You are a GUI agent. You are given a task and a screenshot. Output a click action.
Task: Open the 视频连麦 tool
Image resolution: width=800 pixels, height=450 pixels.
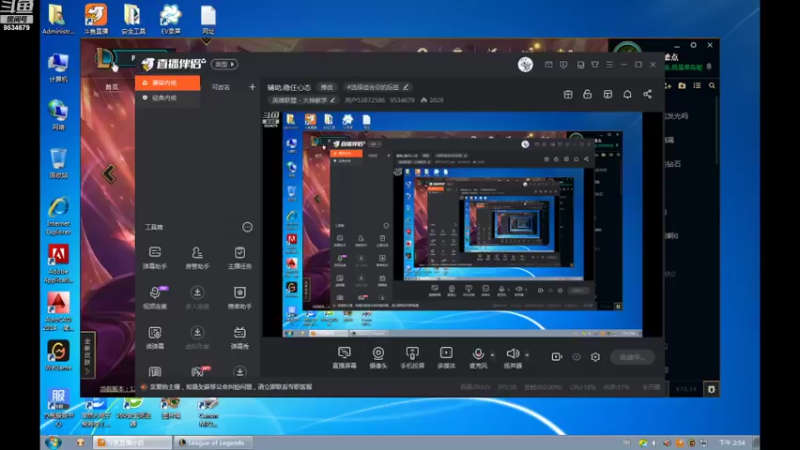155,297
